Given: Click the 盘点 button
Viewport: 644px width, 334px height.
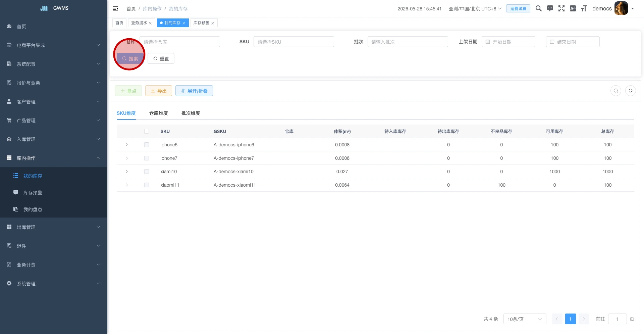Looking at the screenshot, I should [x=128, y=91].
